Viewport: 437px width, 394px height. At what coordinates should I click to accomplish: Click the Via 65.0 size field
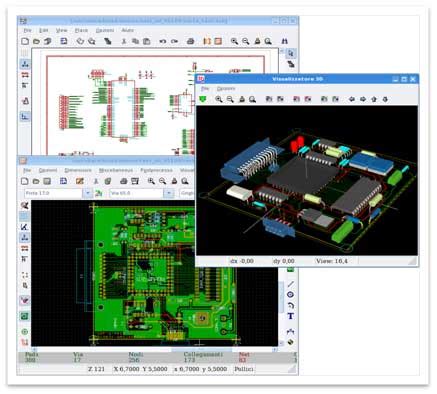pos(137,193)
